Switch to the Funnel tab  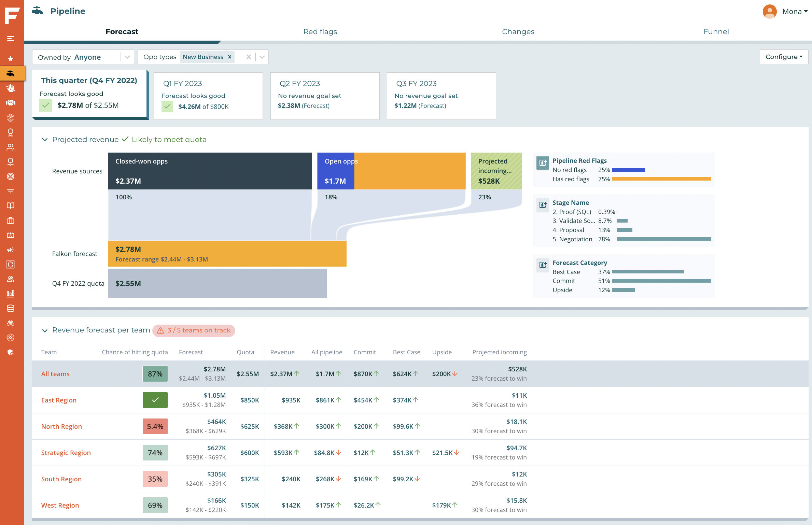point(716,32)
